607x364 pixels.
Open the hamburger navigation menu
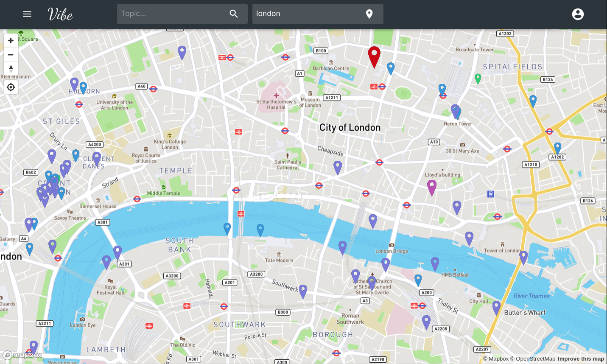coord(27,14)
